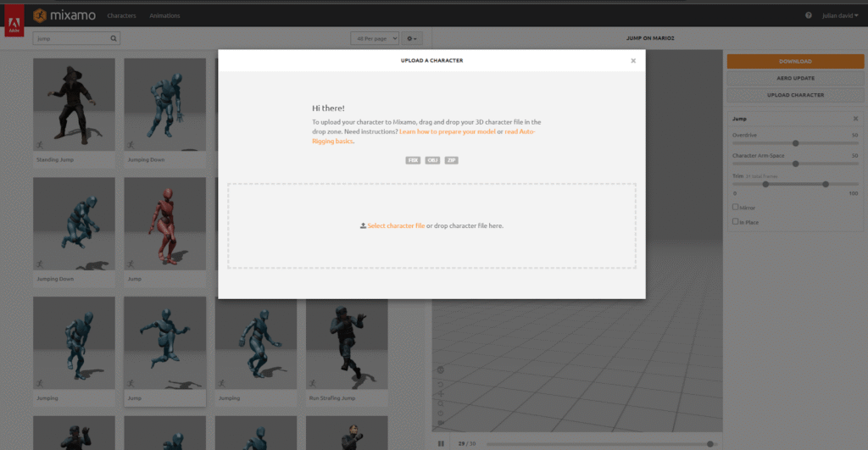
Task: Click the Trim slider left handle
Action: point(765,184)
